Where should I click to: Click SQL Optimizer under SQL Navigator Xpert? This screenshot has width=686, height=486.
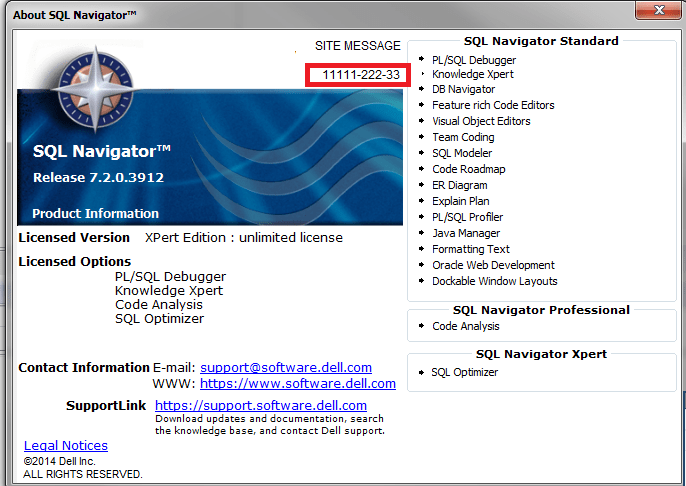464,372
